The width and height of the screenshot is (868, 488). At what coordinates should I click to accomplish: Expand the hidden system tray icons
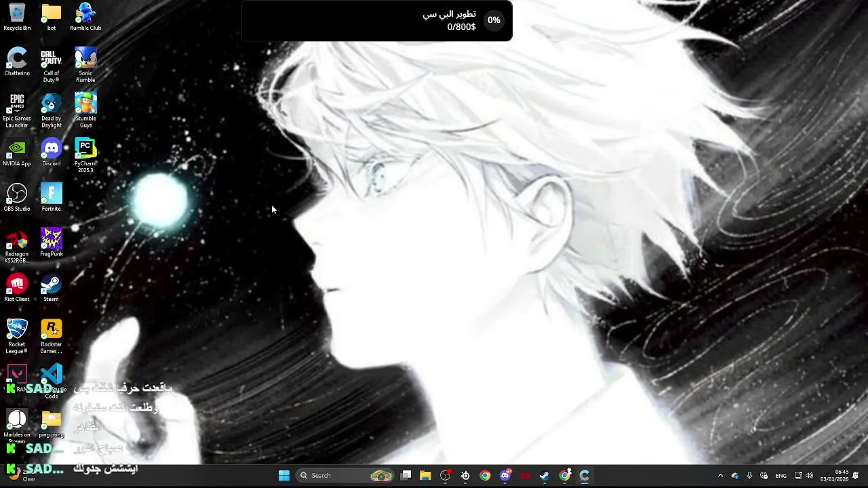720,476
